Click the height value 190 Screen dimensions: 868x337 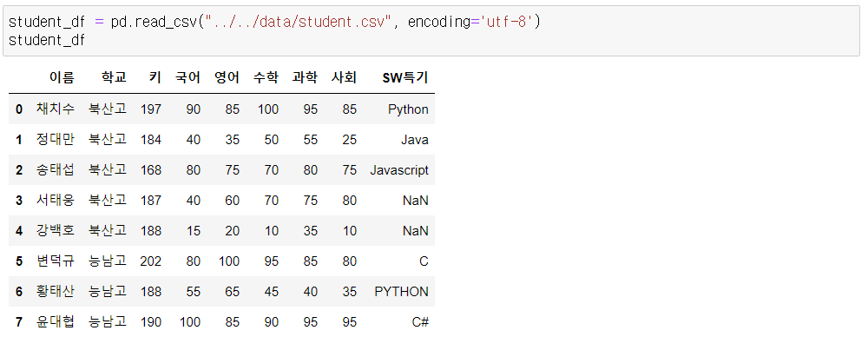(x=151, y=322)
